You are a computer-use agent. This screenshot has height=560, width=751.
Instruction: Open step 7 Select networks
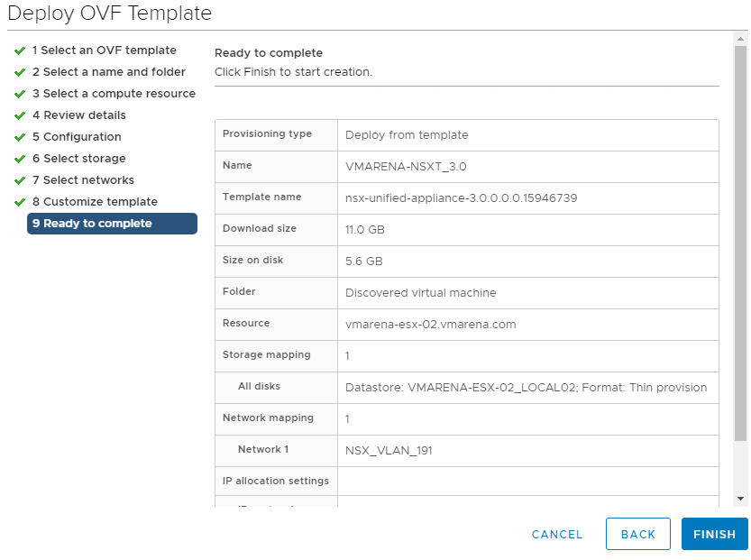coord(83,179)
